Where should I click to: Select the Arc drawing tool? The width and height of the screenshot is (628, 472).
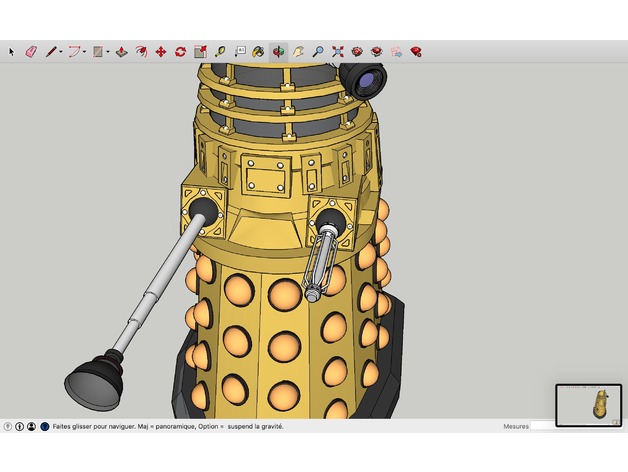click(x=73, y=51)
